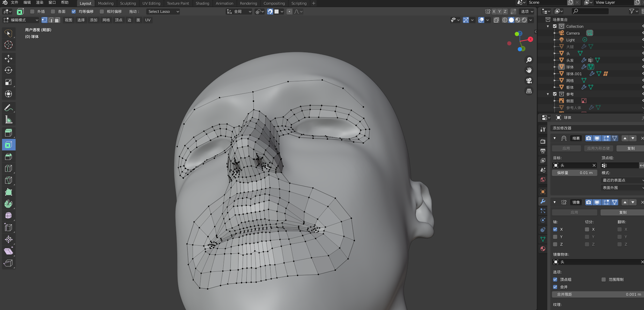Adjust the 合并限距 0.001 m field
644x310 pixels.
coord(598,295)
